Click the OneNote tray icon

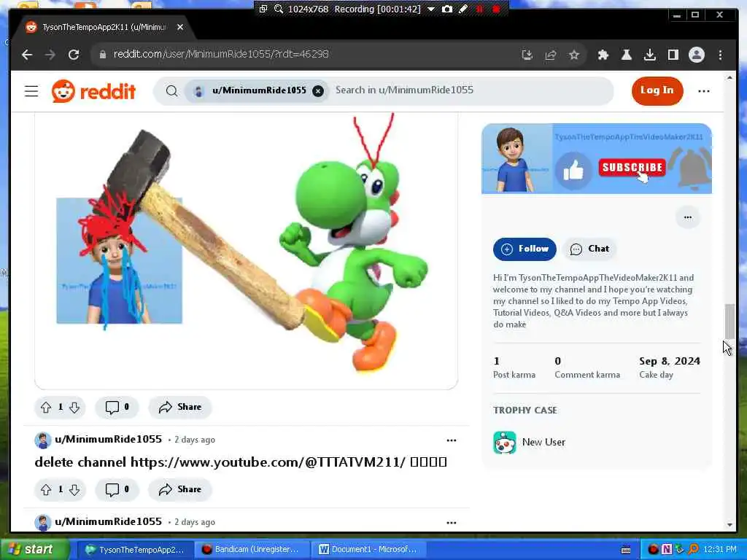(666, 550)
